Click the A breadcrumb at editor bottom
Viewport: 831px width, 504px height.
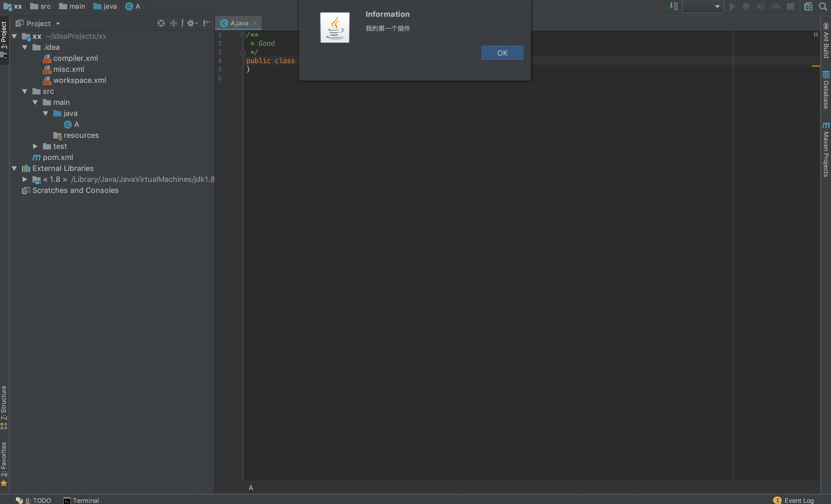(251, 487)
